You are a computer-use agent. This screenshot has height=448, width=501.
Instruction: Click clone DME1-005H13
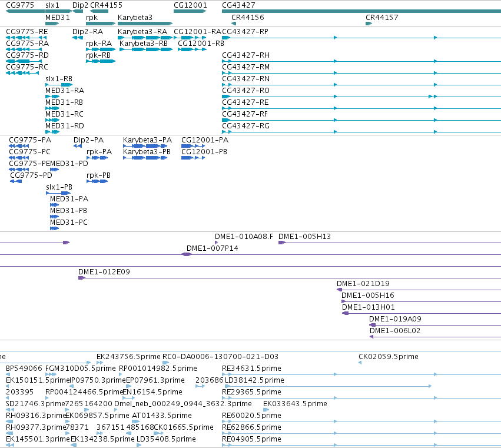[305, 237]
